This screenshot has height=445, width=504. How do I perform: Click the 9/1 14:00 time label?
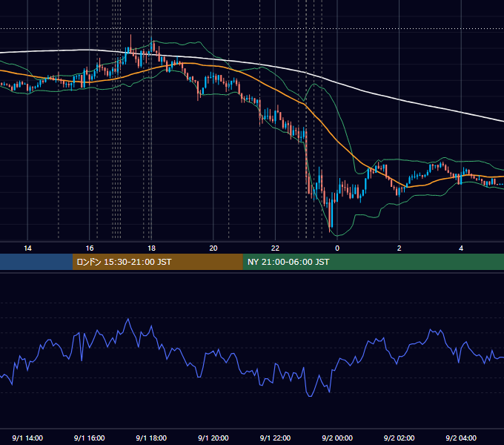(x=27, y=438)
